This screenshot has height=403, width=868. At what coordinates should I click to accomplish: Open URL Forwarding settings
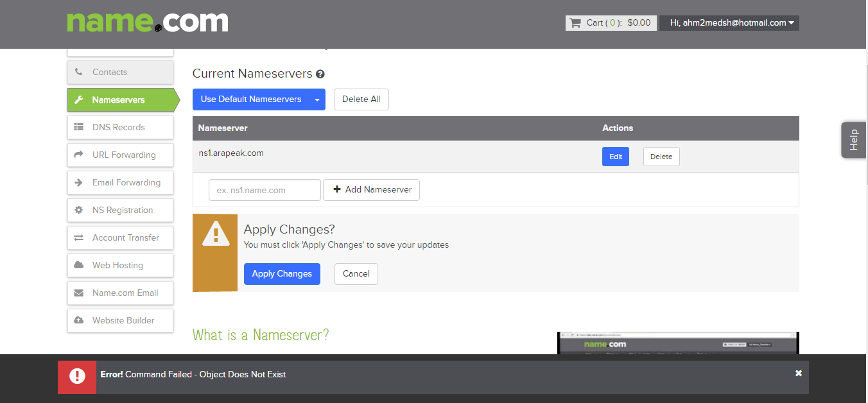120,155
